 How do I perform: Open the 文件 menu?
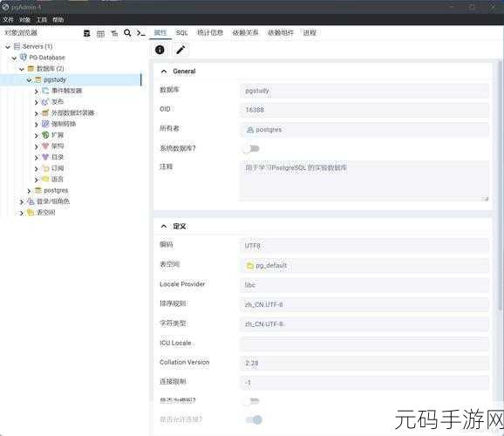8,19
